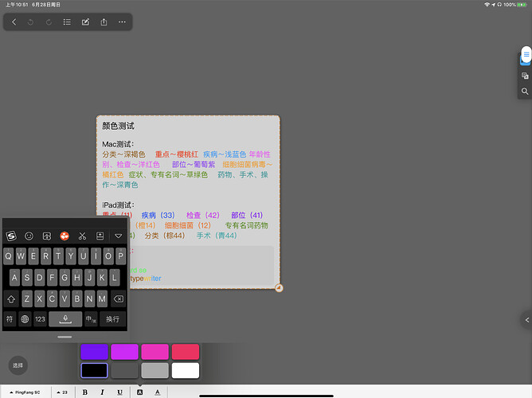Open keyboard emoji panel
Viewport: 532px width, 398px height.
pyautogui.click(x=29, y=236)
